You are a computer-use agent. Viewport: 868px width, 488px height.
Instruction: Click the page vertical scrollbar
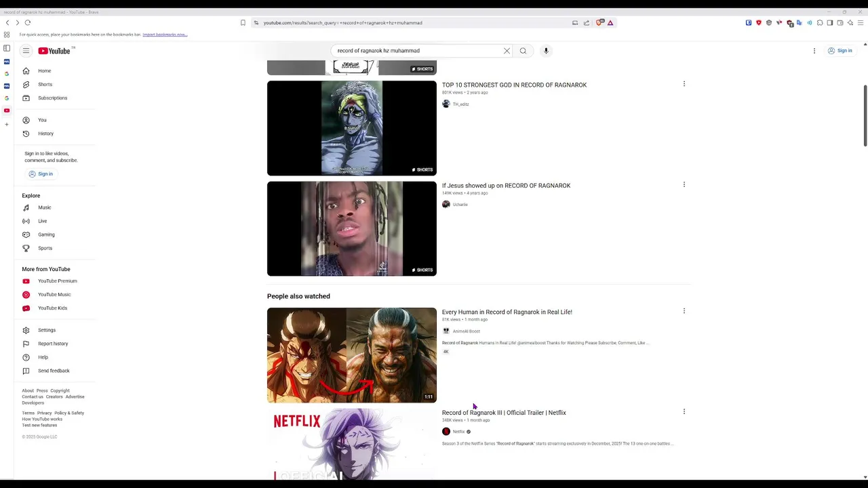coord(865,115)
